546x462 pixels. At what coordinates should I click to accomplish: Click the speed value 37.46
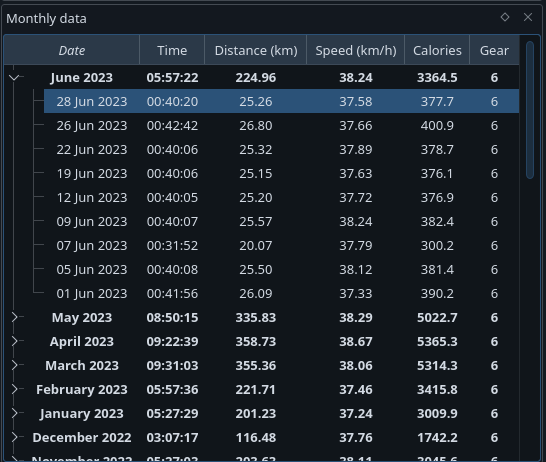[356, 390]
